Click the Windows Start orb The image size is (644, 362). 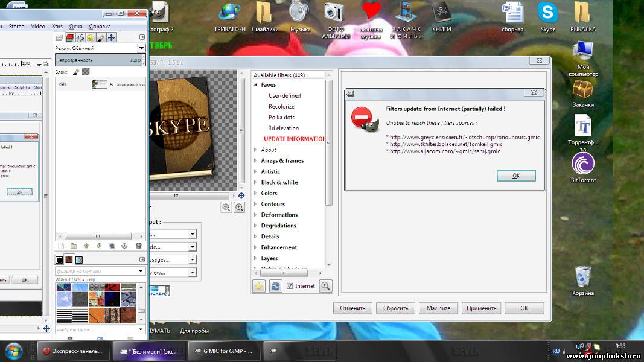(13, 351)
